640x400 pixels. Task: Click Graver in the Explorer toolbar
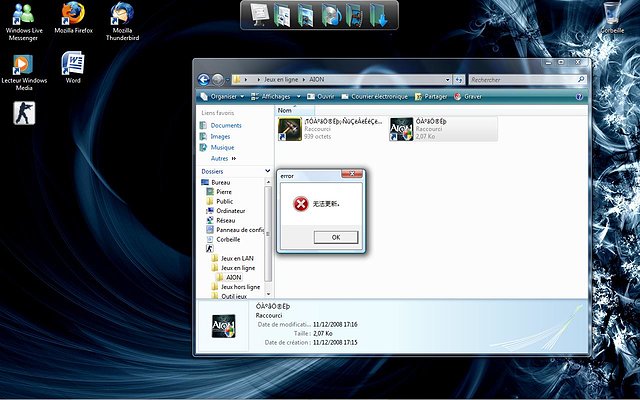[x=472, y=97]
